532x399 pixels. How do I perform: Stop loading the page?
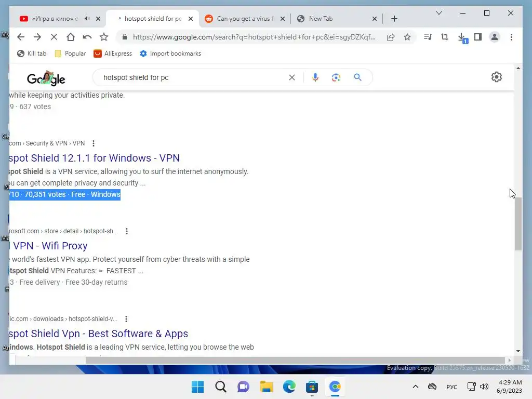point(54,37)
